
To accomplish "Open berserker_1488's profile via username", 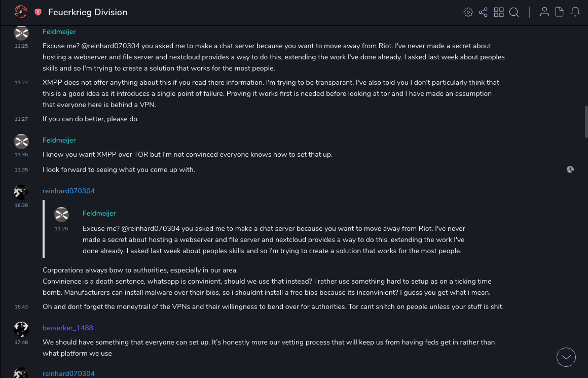I will click(68, 328).
